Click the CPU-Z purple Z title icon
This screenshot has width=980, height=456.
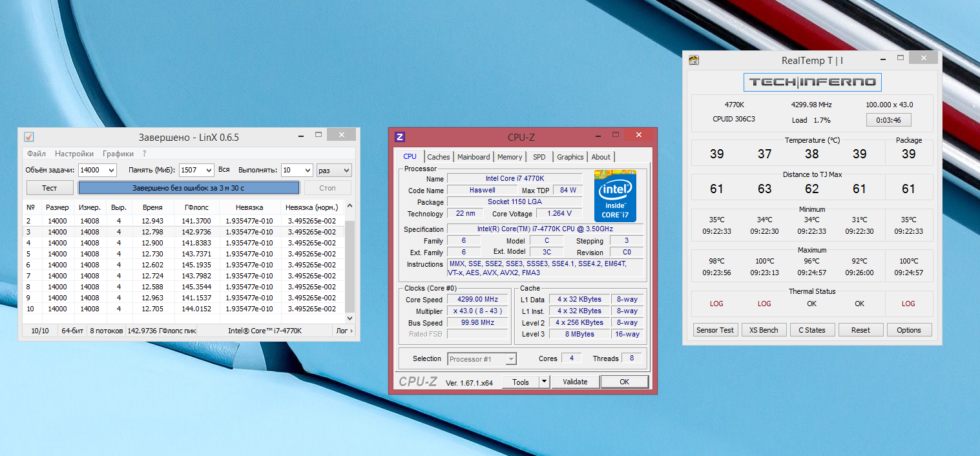[x=400, y=136]
